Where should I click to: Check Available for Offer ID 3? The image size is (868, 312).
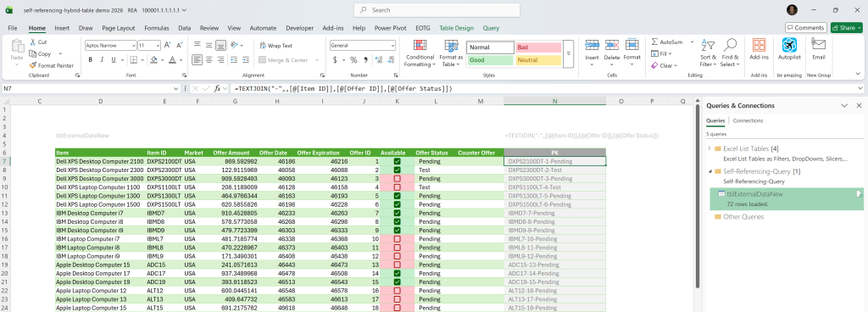pos(397,179)
